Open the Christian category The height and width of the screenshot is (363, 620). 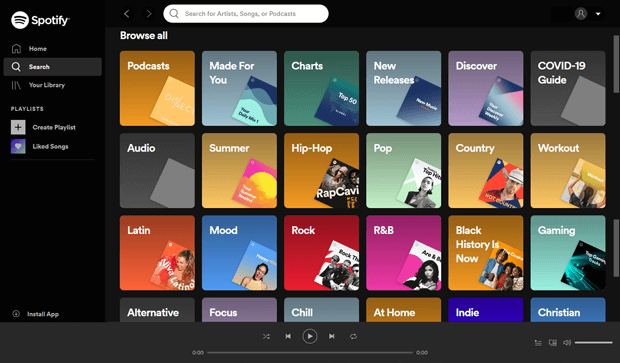(x=568, y=310)
